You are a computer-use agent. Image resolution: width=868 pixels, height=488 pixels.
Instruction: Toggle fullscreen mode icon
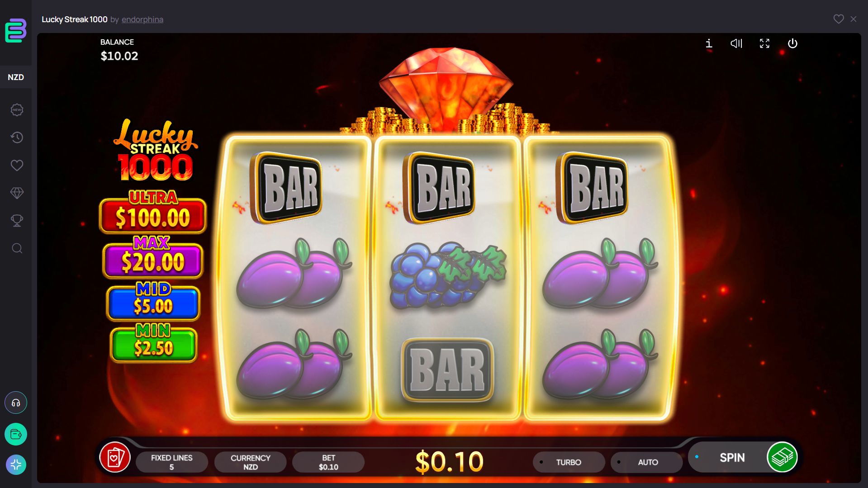(x=764, y=43)
